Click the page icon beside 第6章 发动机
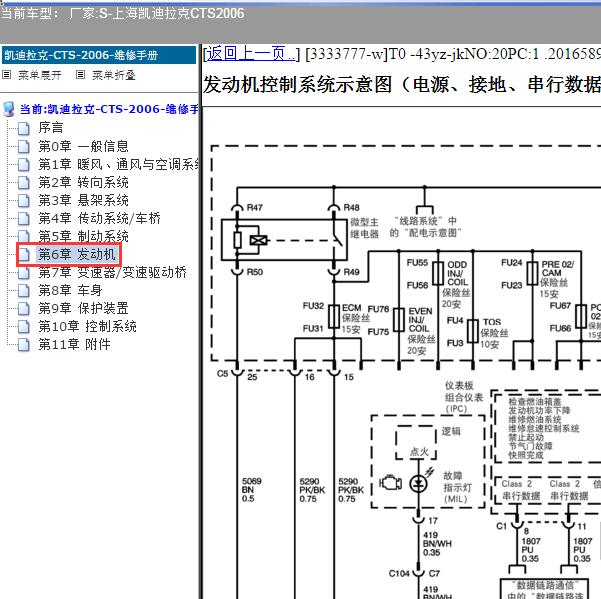Viewport: 601px width, 599px height. pyautogui.click(x=24, y=254)
